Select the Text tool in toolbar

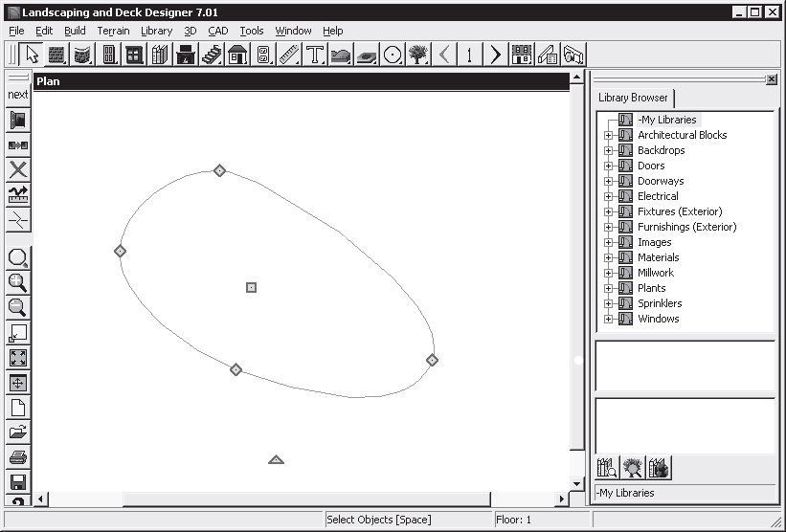pyautogui.click(x=315, y=55)
